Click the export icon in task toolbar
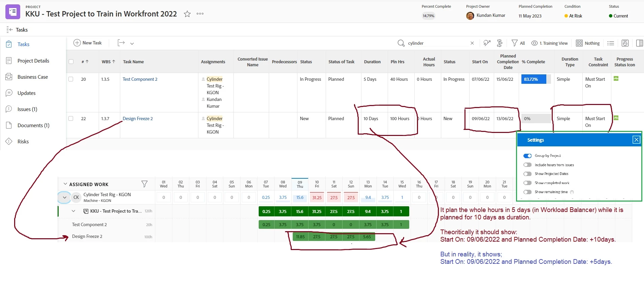The height and width of the screenshot is (283, 644). tap(121, 43)
